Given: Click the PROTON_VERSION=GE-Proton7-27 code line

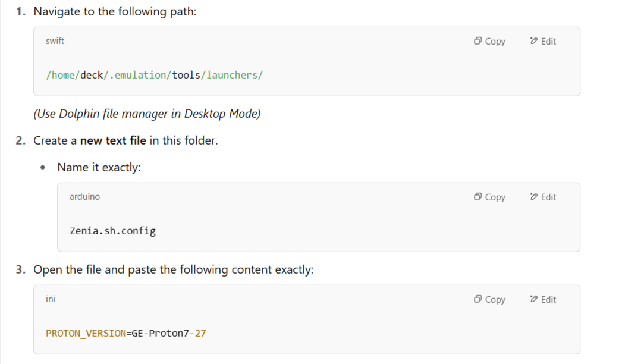Looking at the screenshot, I should click(126, 333).
